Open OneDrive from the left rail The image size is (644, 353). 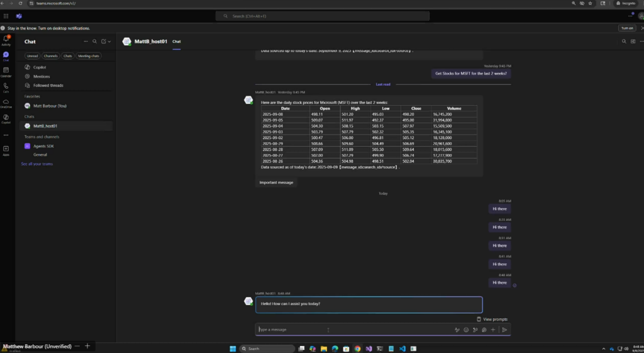click(x=6, y=103)
